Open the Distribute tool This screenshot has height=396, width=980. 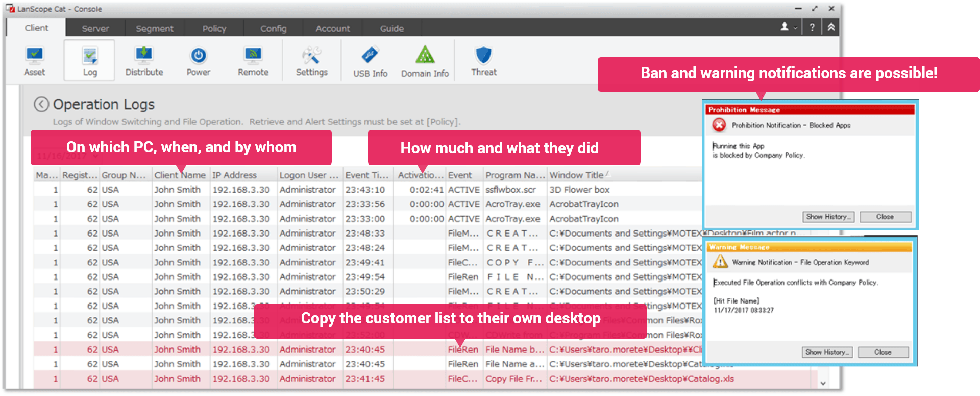[144, 61]
